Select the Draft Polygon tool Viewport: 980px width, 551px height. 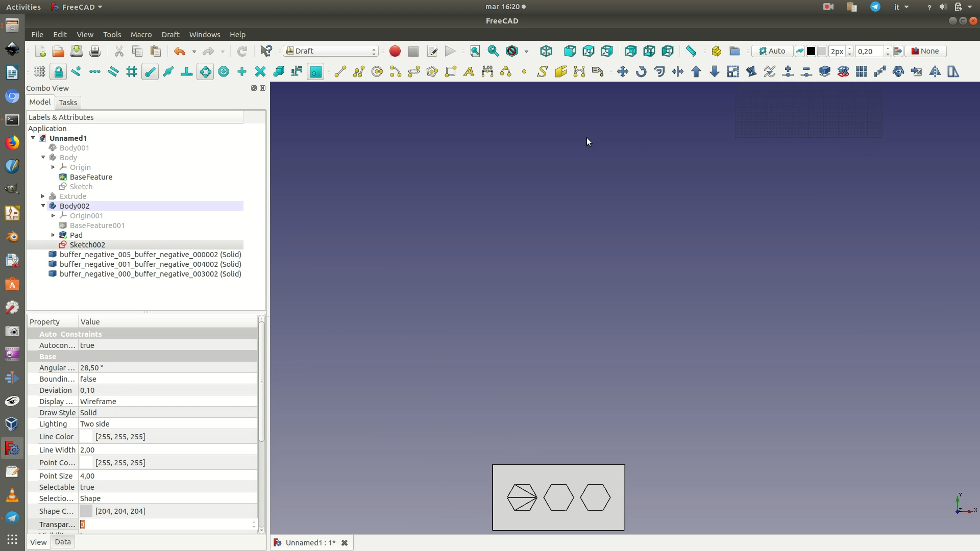(x=432, y=71)
